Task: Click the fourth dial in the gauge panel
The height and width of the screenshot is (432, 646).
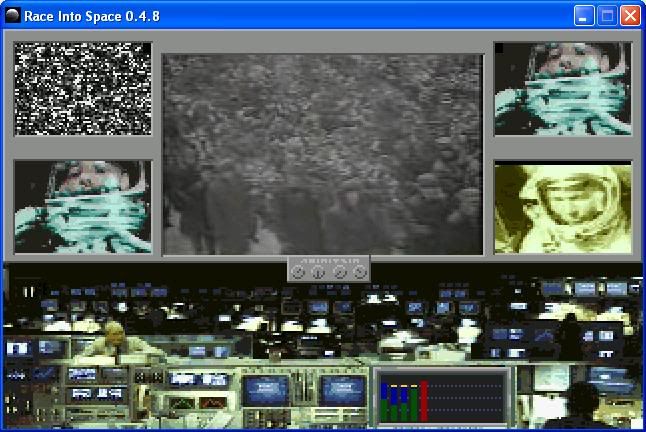Action: point(360,272)
